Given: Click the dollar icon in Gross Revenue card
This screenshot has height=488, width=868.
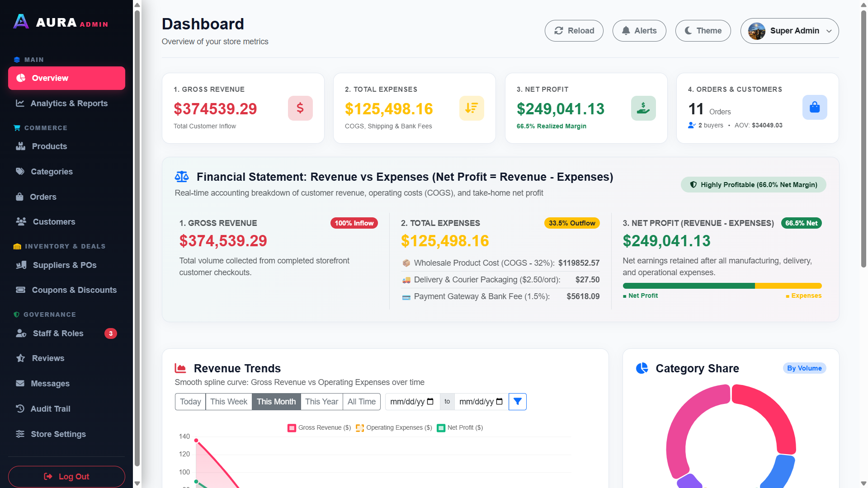Looking at the screenshot, I should pos(300,108).
